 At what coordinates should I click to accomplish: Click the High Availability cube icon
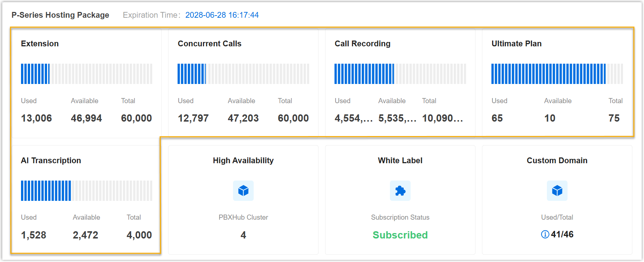[243, 191]
